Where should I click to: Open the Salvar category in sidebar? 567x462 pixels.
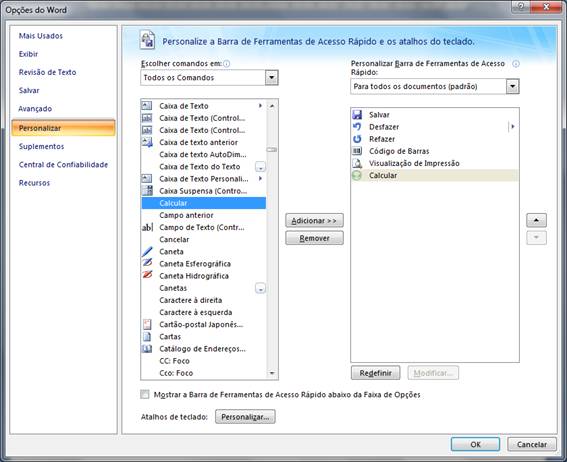pyautogui.click(x=29, y=90)
